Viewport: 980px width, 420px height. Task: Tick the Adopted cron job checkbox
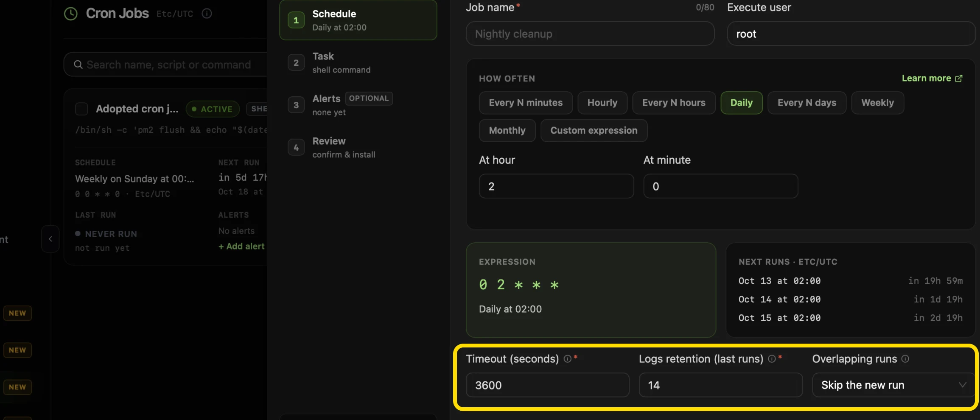click(x=81, y=109)
